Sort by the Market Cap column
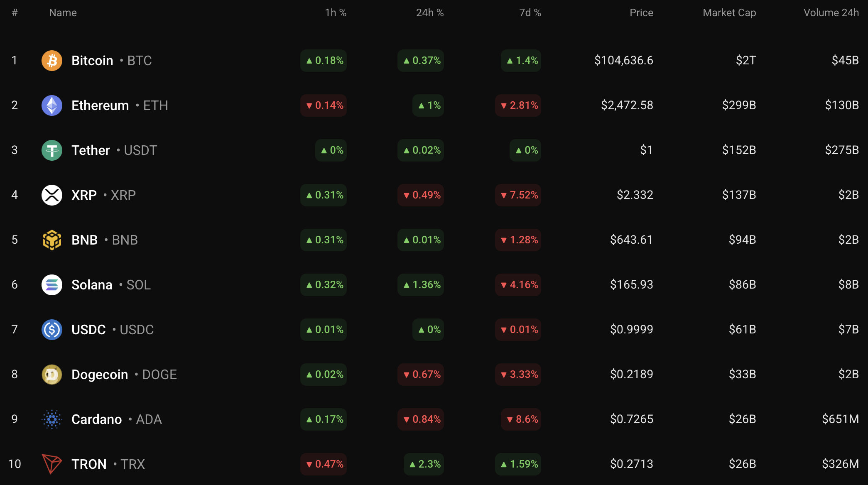 729,13
